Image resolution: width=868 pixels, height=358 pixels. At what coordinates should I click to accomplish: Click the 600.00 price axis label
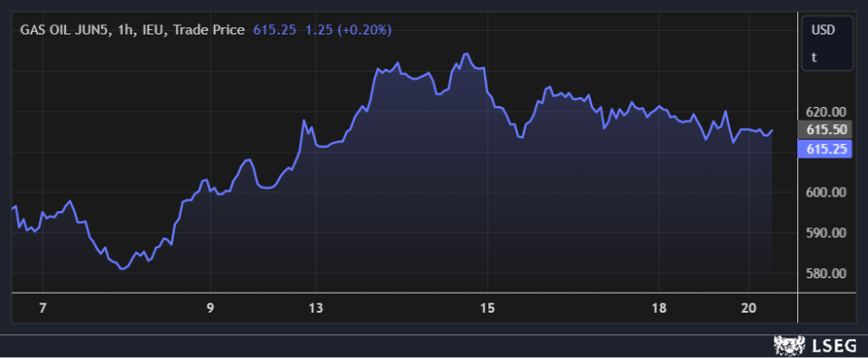point(826,192)
